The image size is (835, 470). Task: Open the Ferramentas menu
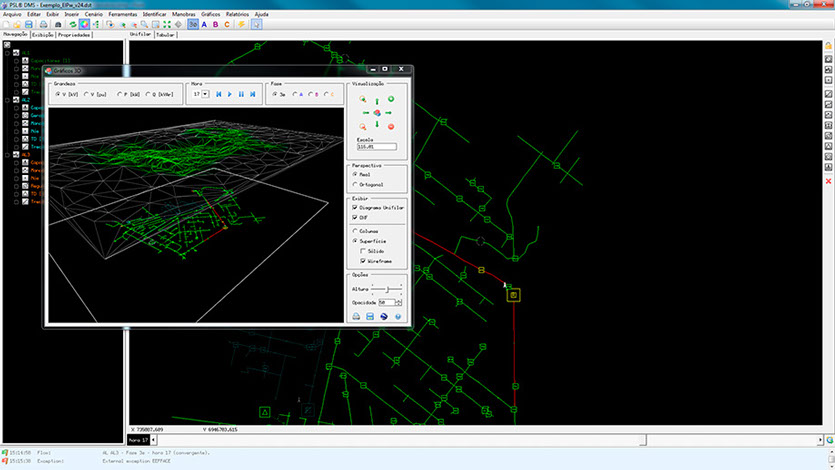coord(123,15)
